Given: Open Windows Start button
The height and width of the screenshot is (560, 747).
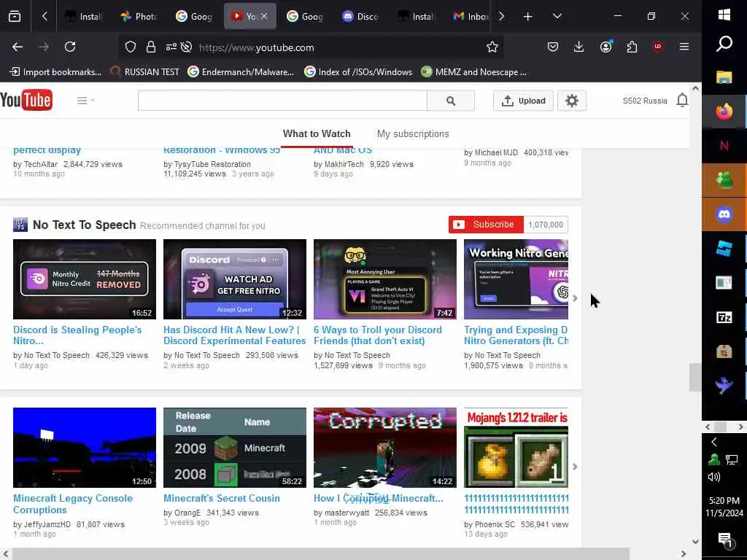Looking at the screenshot, I should coord(724,15).
